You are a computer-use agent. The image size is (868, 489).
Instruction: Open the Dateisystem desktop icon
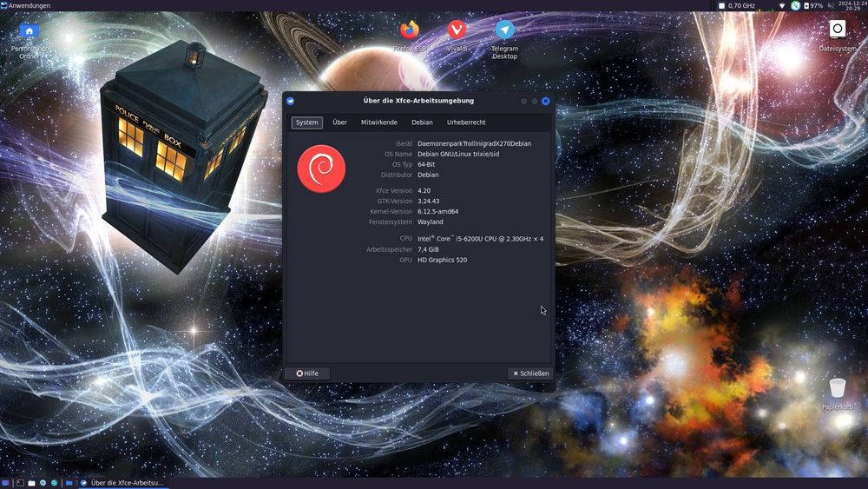(837, 30)
